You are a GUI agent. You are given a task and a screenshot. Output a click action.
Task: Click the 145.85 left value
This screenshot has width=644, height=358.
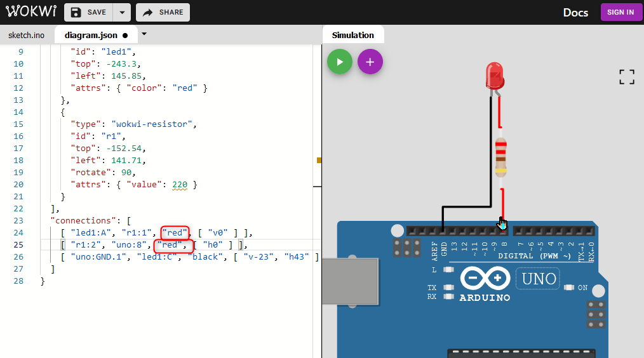pyautogui.click(x=126, y=76)
